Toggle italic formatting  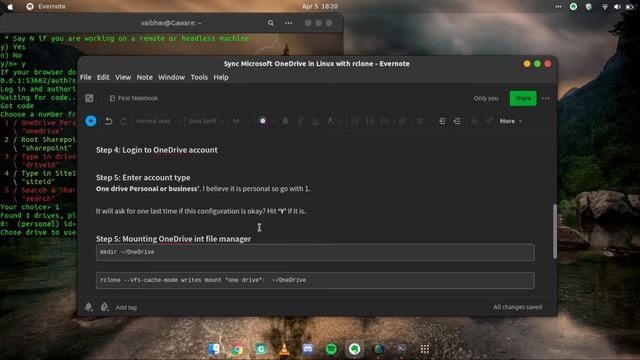300,121
